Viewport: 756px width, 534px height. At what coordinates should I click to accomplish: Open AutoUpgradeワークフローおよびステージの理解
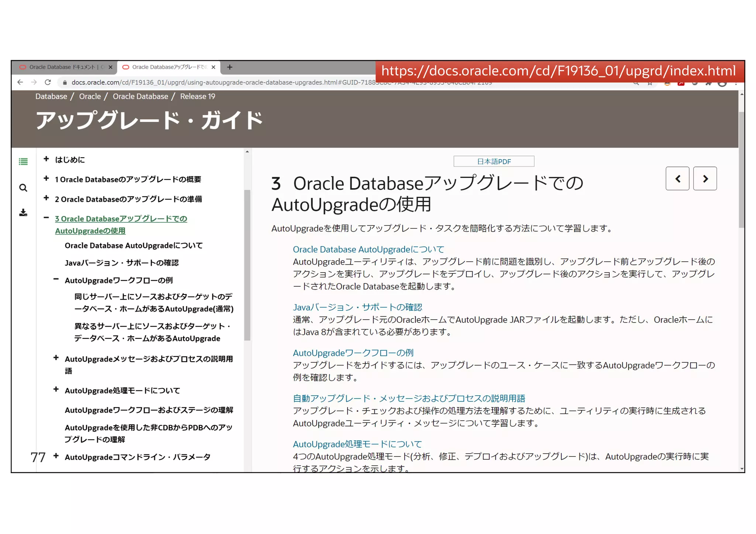149,410
